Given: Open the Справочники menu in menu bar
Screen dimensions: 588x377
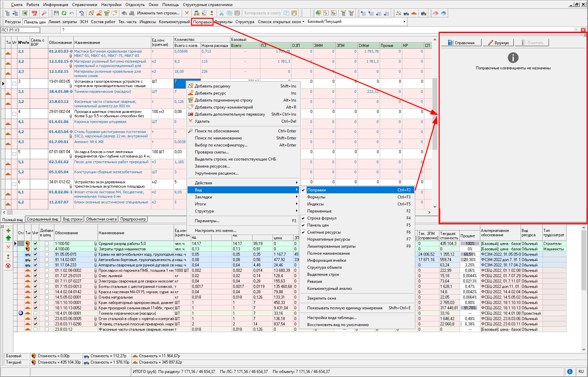Looking at the screenshot, I should pyautogui.click(x=85, y=5).
